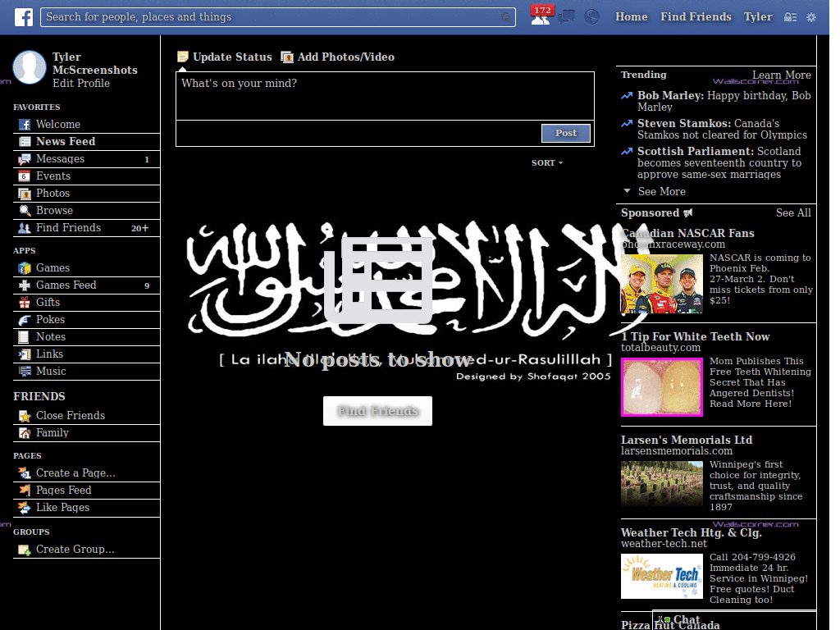The height and width of the screenshot is (630, 840).
Task: Click the Browse magnifier icon
Action: [x=25, y=211]
